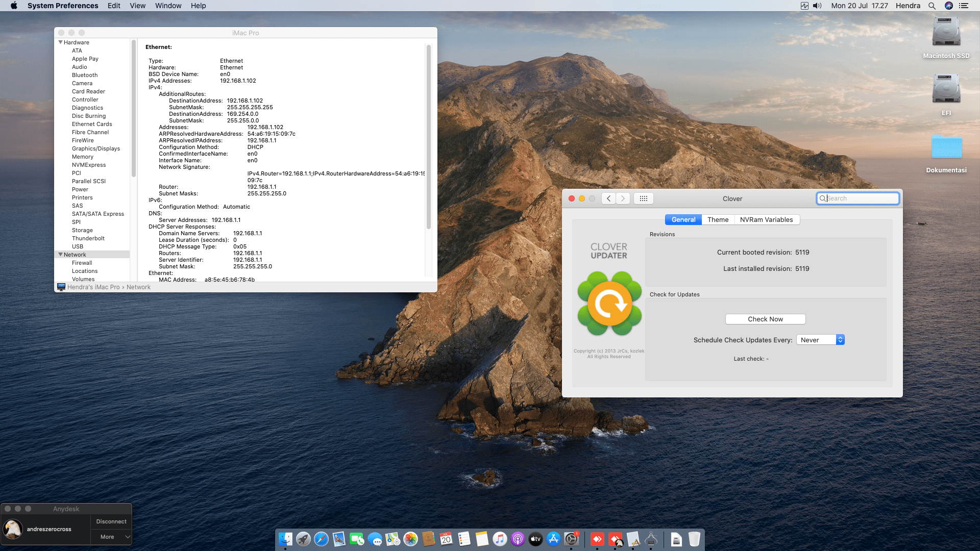Screen dimensions: 980x551
Task: Open Podcasts from the Dock
Action: [518, 539]
